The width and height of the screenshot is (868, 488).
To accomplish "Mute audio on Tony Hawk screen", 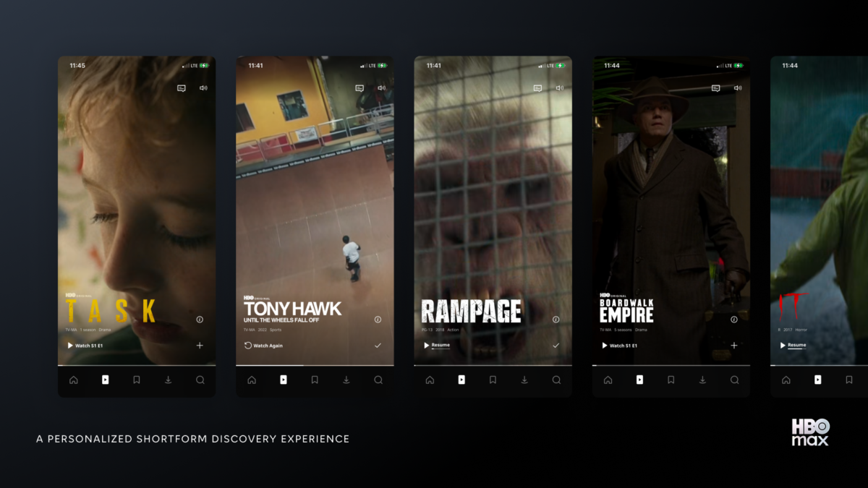I will 381,88.
